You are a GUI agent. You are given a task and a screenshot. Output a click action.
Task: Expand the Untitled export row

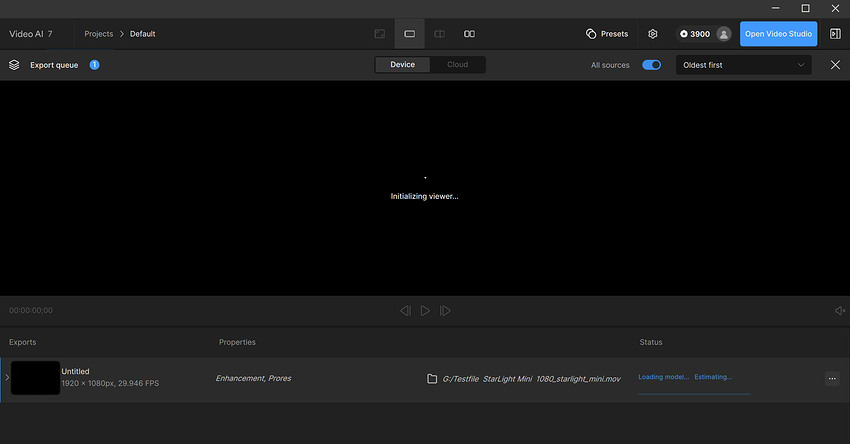click(x=7, y=377)
